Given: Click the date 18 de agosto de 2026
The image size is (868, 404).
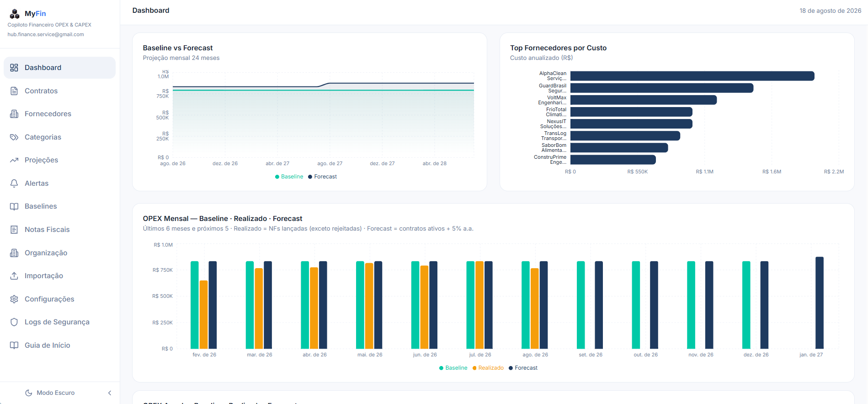Looking at the screenshot, I should (x=831, y=11).
